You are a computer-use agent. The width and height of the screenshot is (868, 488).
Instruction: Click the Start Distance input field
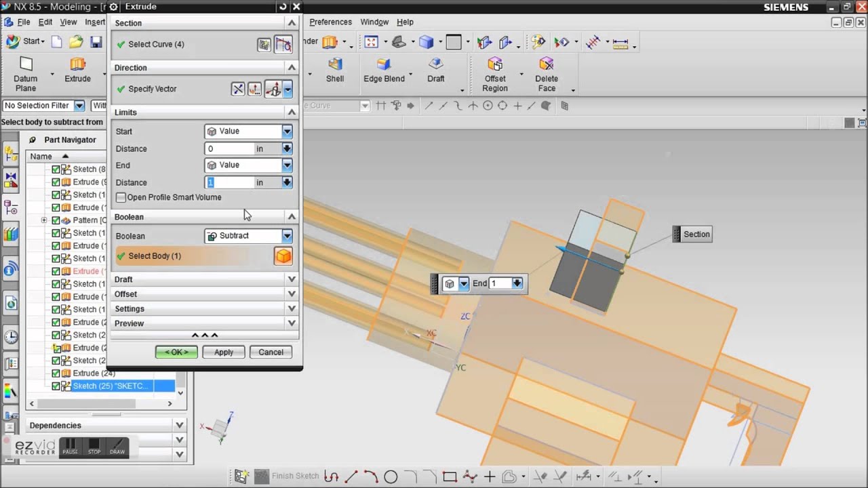(x=229, y=148)
